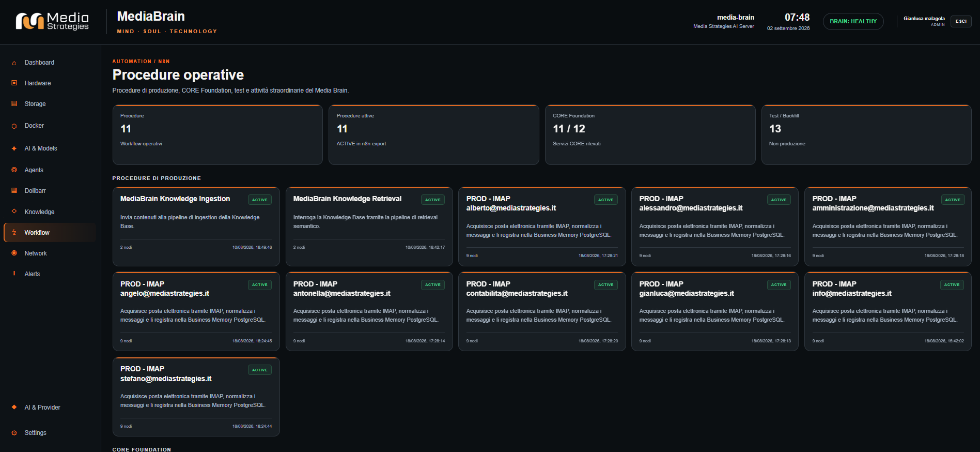
Task: Click the Hardware chip icon in sidebar
Action: coord(14,83)
